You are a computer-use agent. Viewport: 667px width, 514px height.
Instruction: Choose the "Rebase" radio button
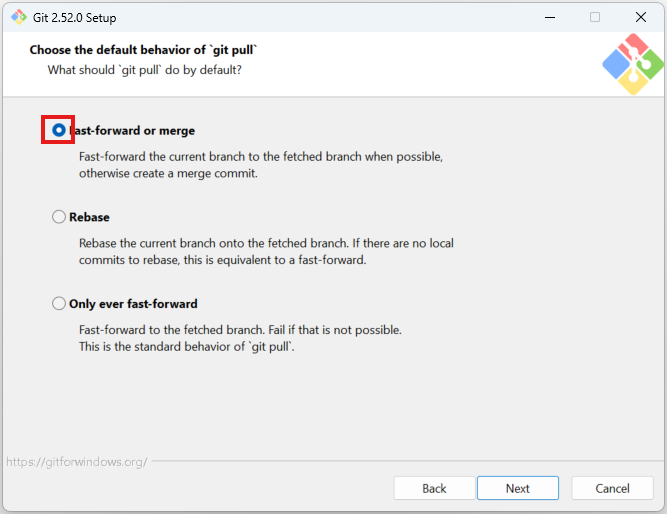(x=59, y=217)
